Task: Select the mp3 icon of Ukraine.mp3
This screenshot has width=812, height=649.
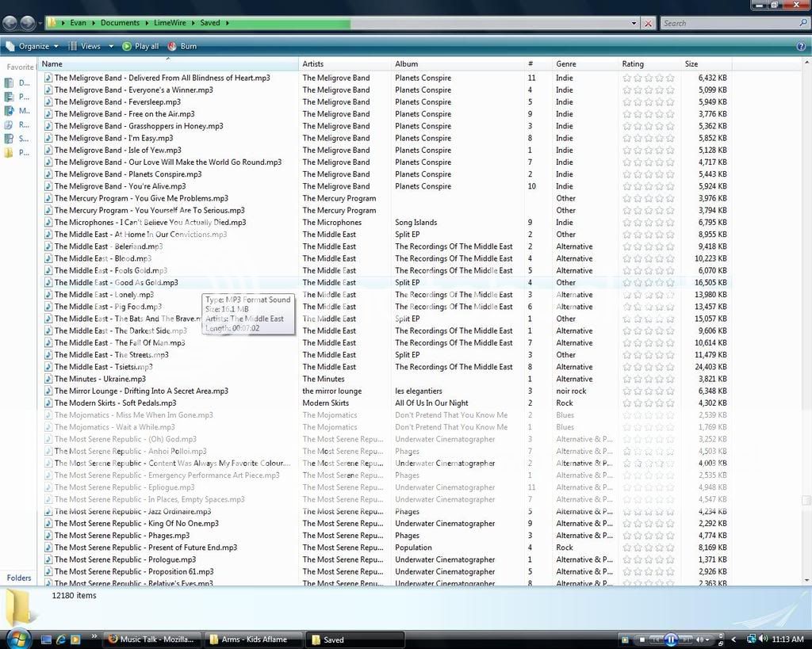Action: 48,379
